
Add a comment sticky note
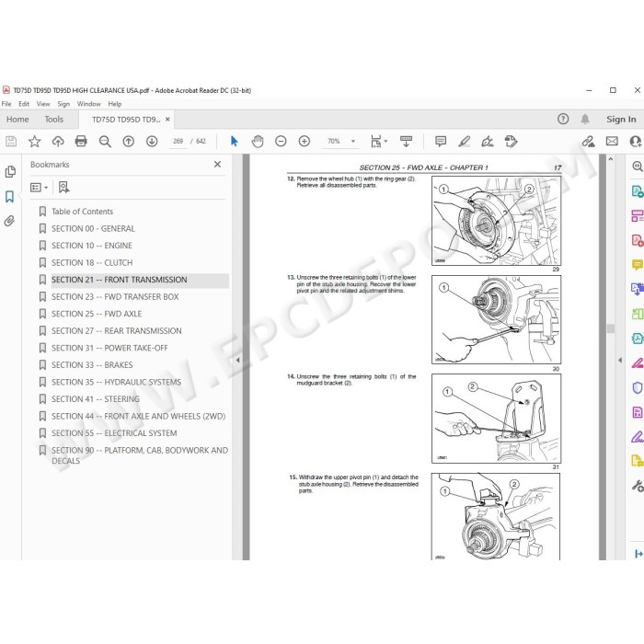(441, 142)
